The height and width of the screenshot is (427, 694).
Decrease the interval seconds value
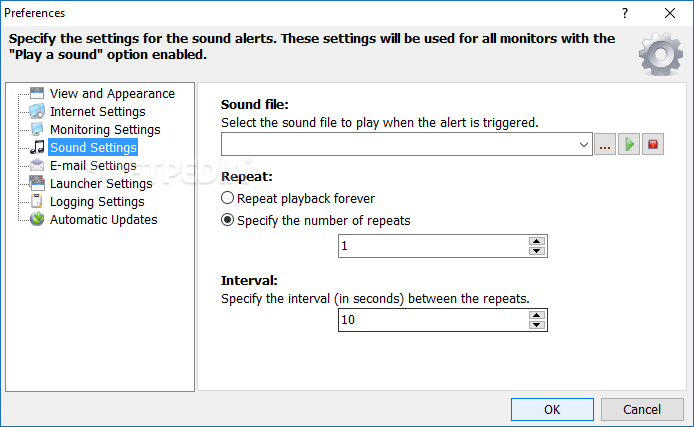click(537, 325)
